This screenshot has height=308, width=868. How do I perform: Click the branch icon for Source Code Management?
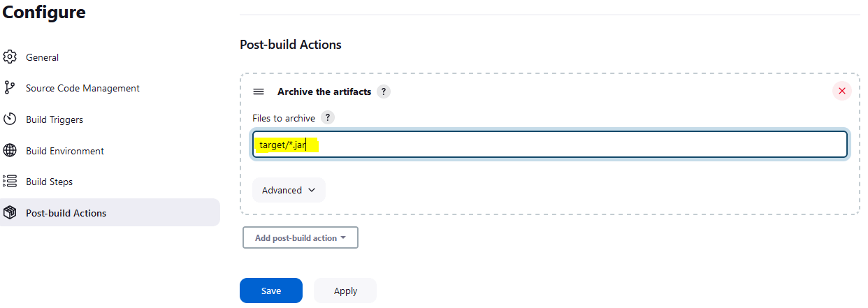[10, 88]
